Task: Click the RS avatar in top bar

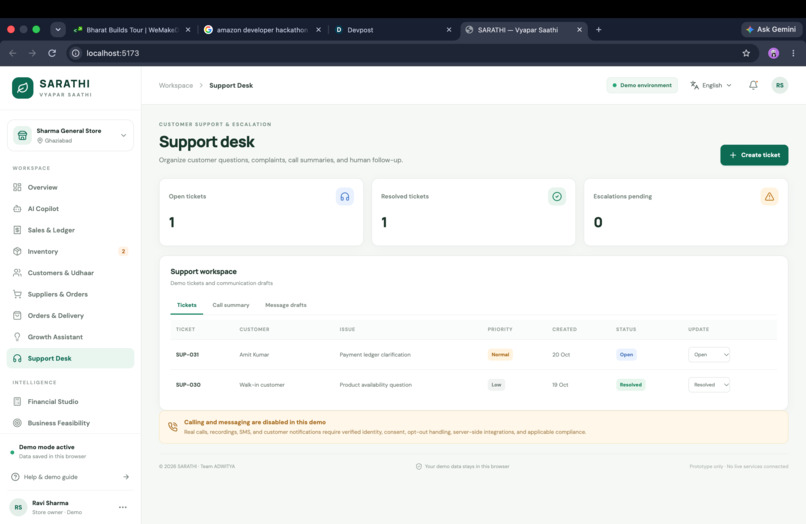Action: (x=780, y=85)
